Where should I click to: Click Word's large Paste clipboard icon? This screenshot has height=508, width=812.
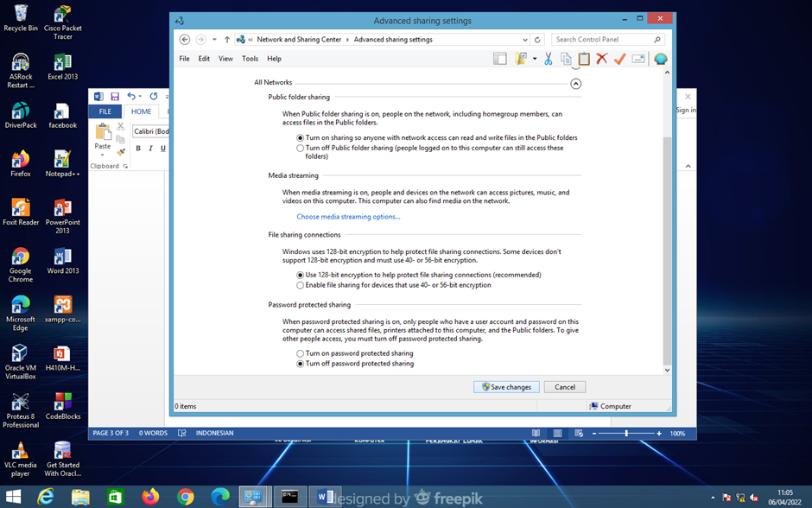click(103, 132)
